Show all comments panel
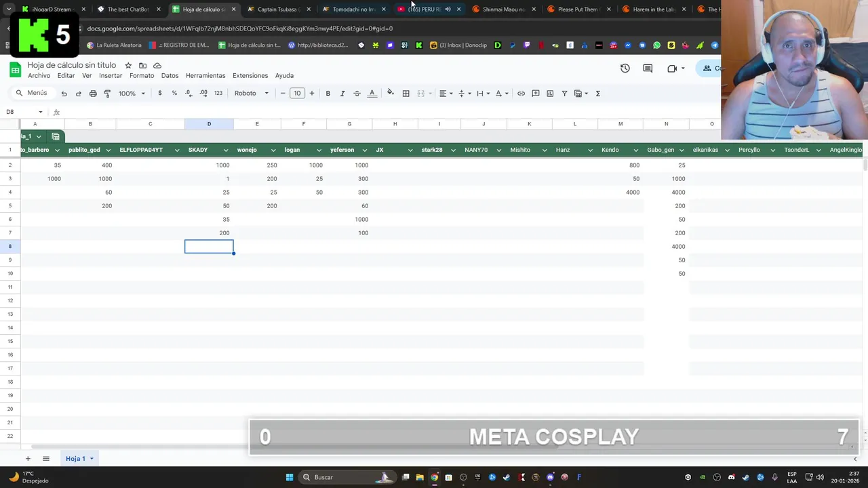Viewport: 868px width, 488px height. [648, 68]
